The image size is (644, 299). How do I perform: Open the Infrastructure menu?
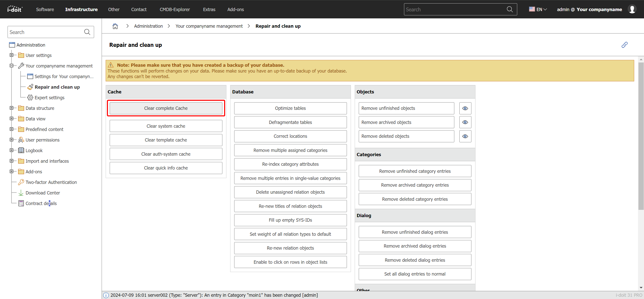[x=81, y=9]
